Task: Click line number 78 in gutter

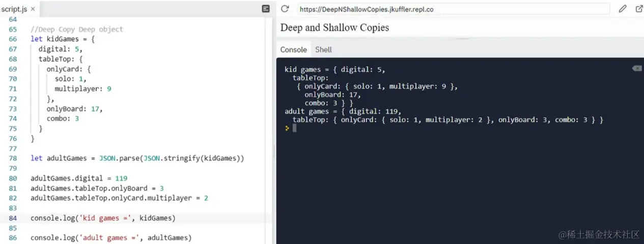Action: [13, 158]
